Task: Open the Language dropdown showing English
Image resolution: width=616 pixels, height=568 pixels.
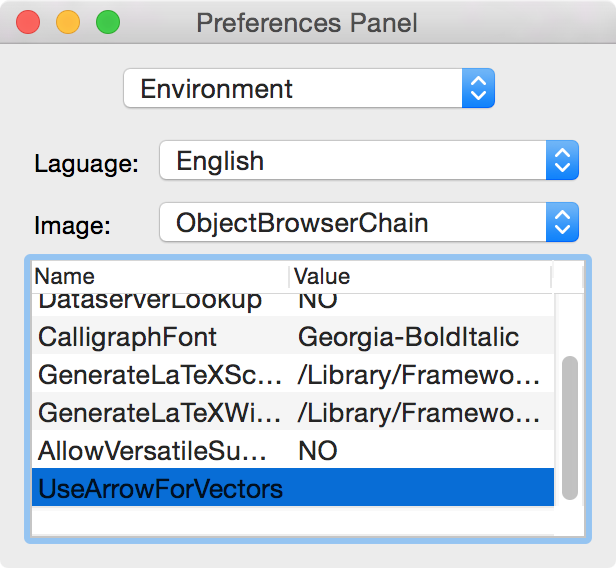Action: tap(369, 160)
